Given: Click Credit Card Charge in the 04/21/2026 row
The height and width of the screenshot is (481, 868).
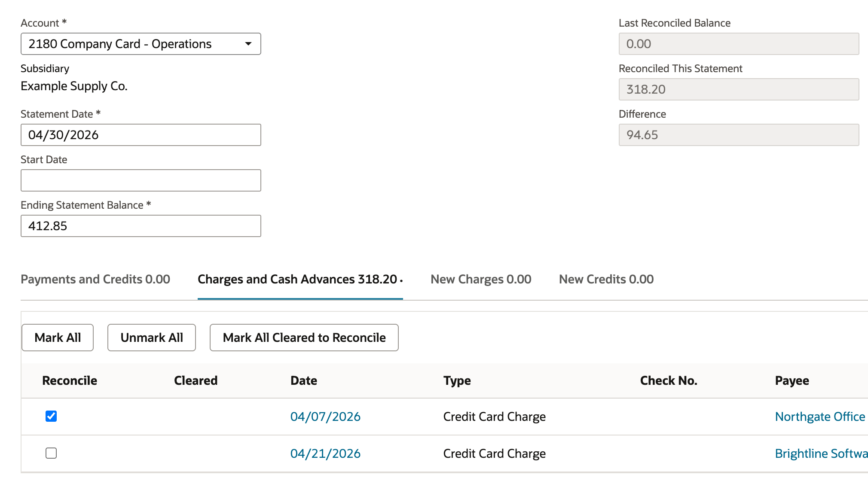Looking at the screenshot, I should pos(495,454).
